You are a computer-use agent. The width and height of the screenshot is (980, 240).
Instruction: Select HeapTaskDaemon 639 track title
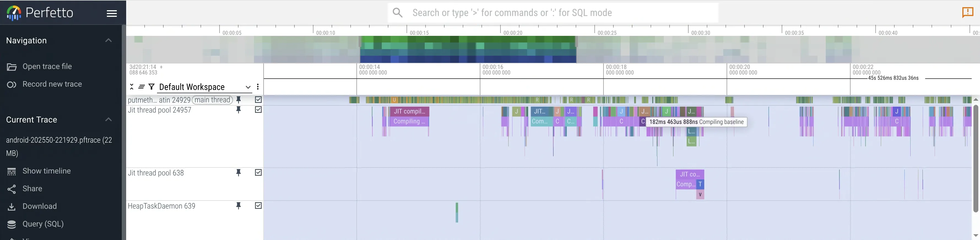(161, 206)
